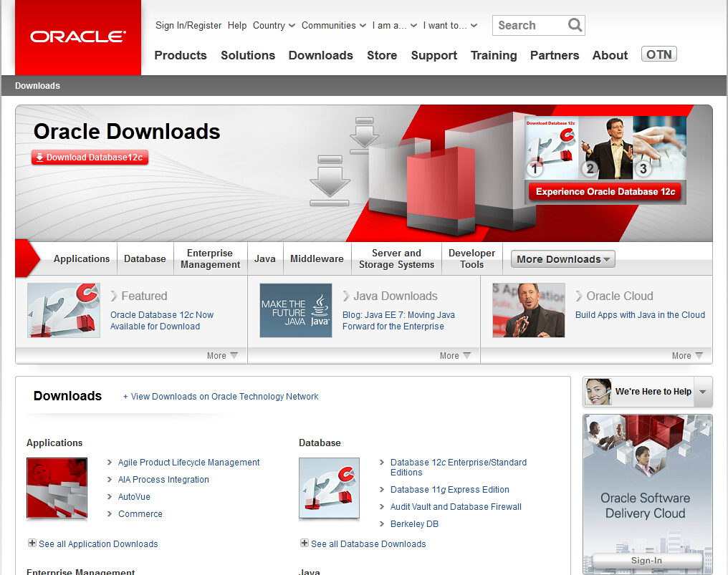
Task: Click Experience Oracle Database 12c button
Action: coord(605,192)
